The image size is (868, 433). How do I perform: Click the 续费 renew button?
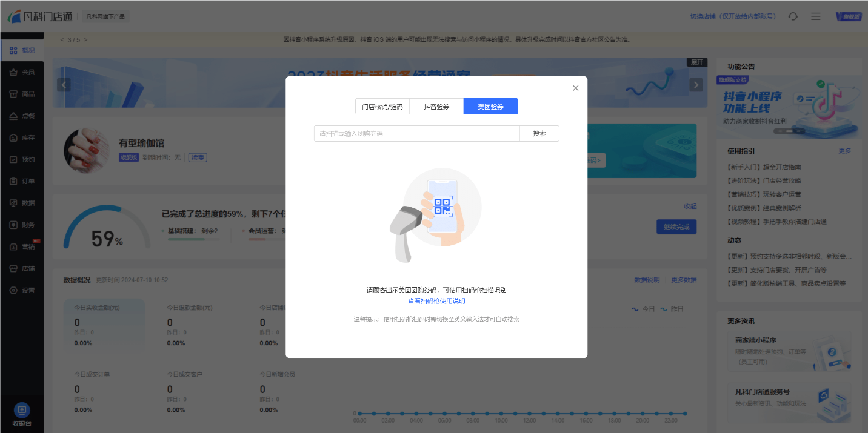198,157
